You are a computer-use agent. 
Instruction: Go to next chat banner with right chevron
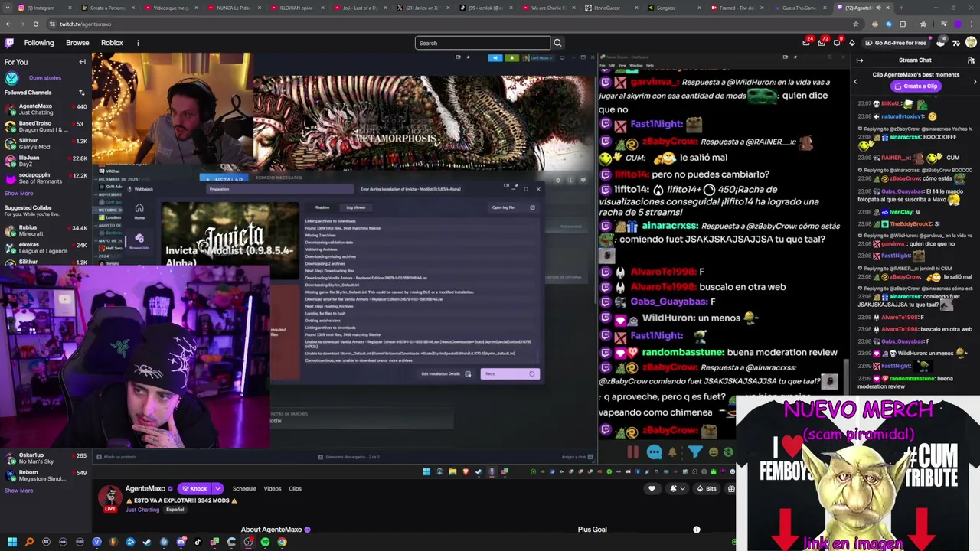tap(975, 81)
